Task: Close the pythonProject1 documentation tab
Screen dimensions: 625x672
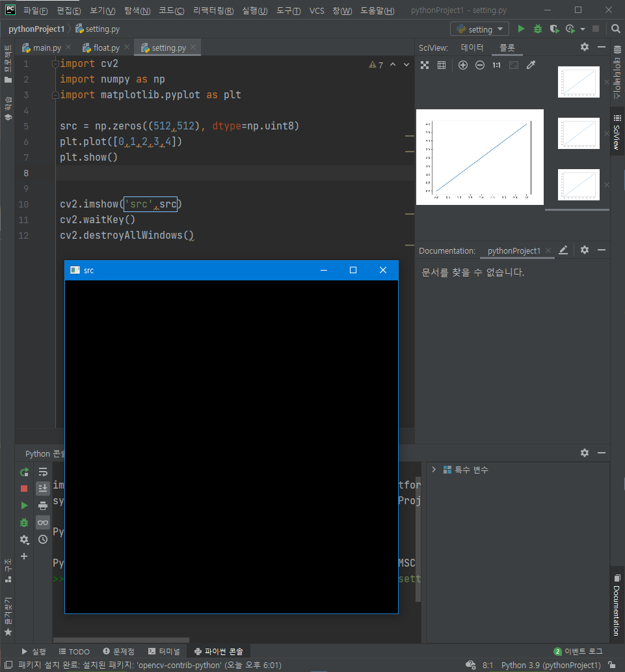Action: click(x=548, y=250)
